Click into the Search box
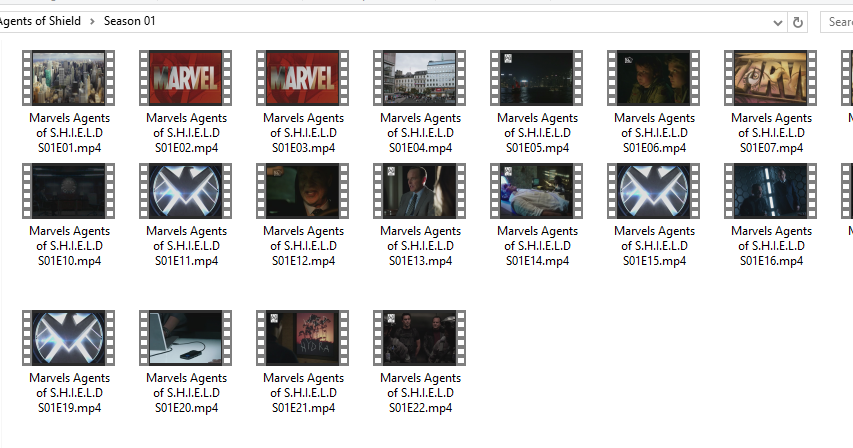 [x=837, y=22]
